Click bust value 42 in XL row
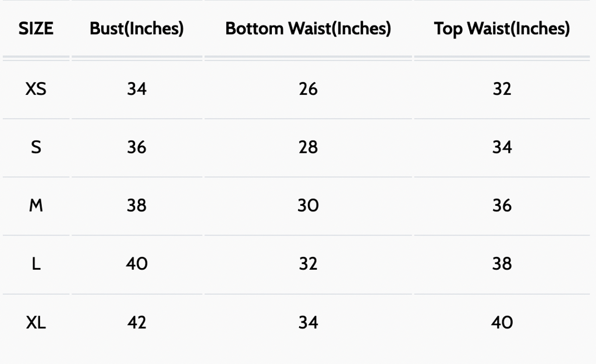Screen dimensions: 596x364 click(137, 322)
